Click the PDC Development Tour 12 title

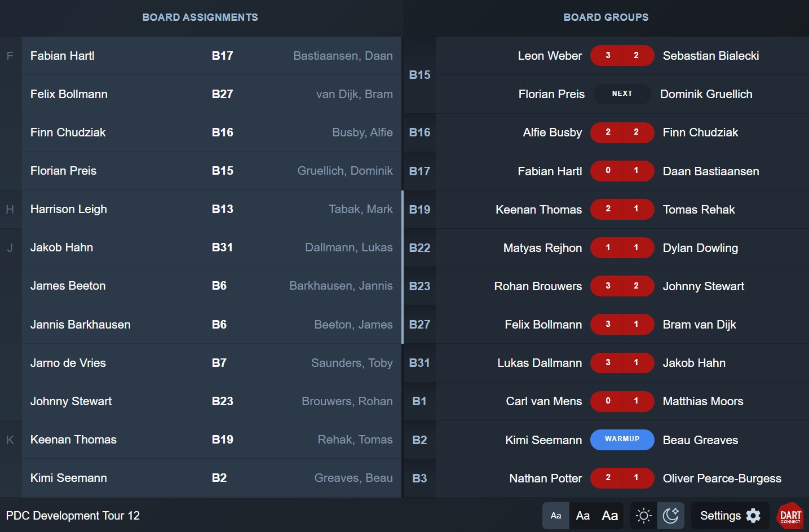point(73,516)
